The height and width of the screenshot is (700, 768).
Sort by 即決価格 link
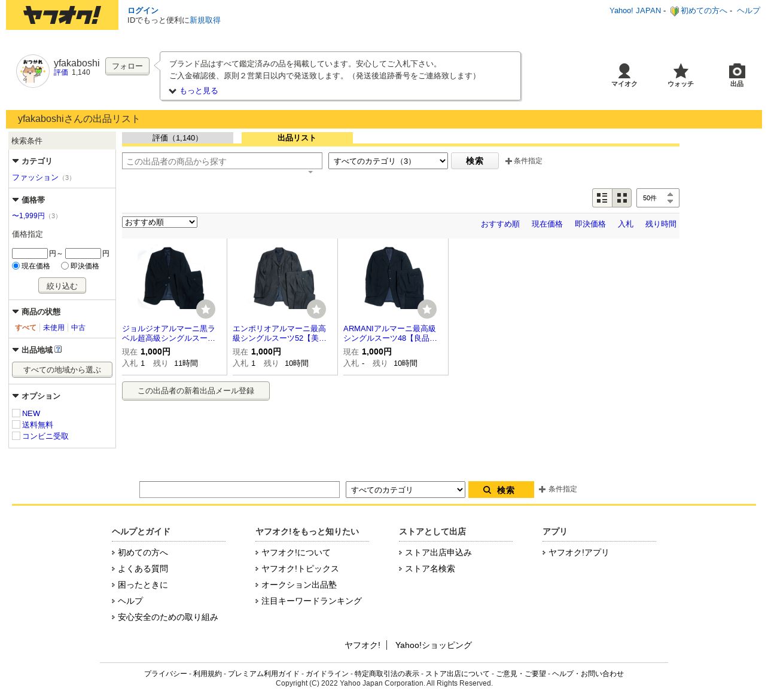coord(590,224)
